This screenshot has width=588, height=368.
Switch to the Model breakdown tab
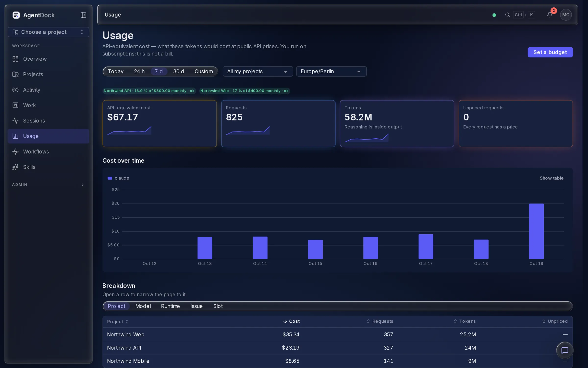tap(143, 306)
